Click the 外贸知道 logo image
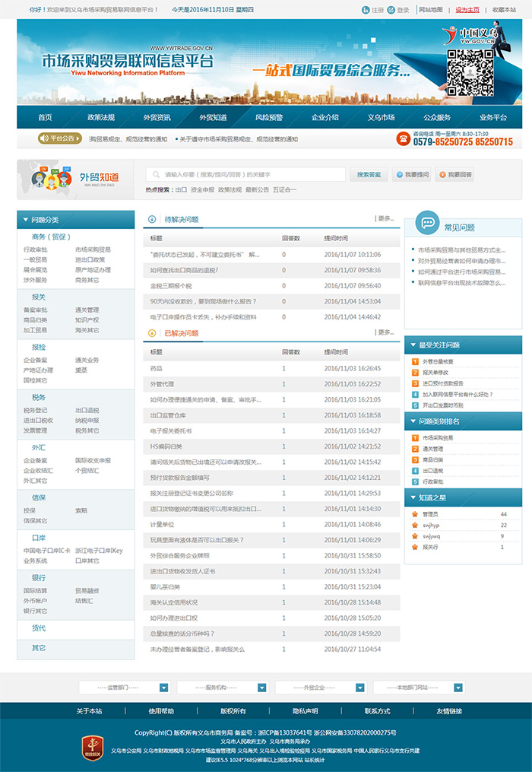 [x=75, y=179]
